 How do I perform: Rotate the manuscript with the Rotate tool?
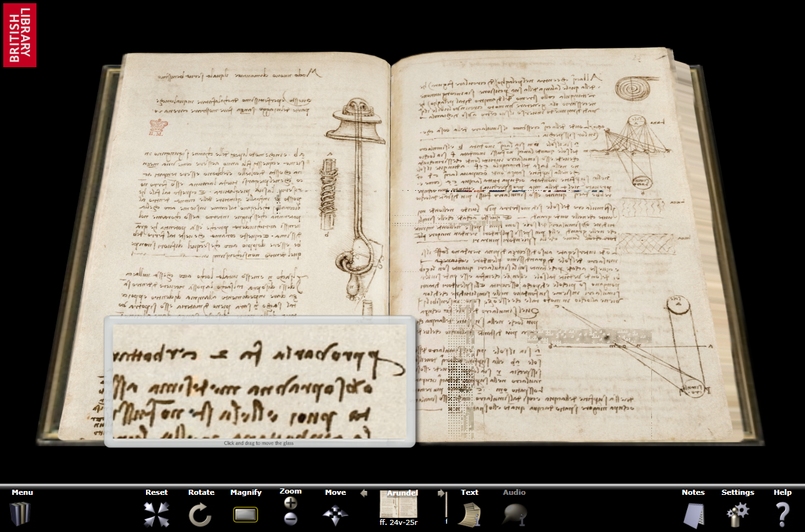[x=200, y=514]
